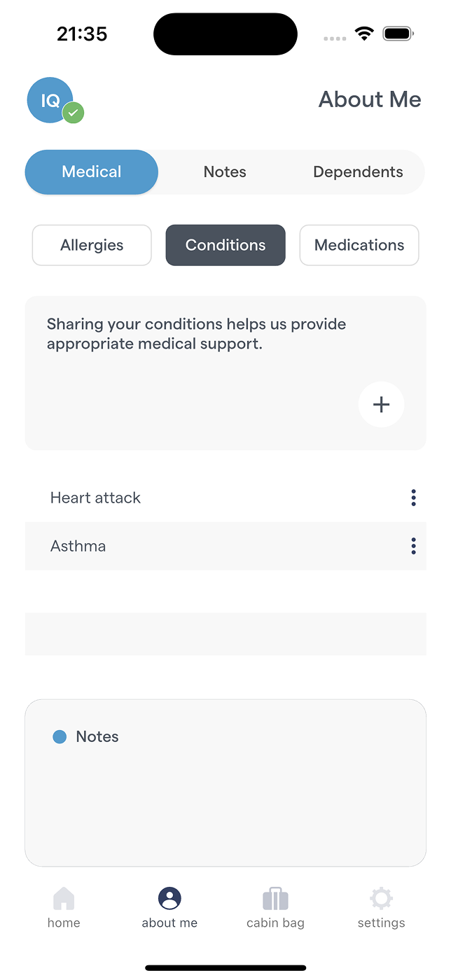This screenshot has width=451, height=980.
Task: Switch to the Notes tab
Action: click(225, 172)
